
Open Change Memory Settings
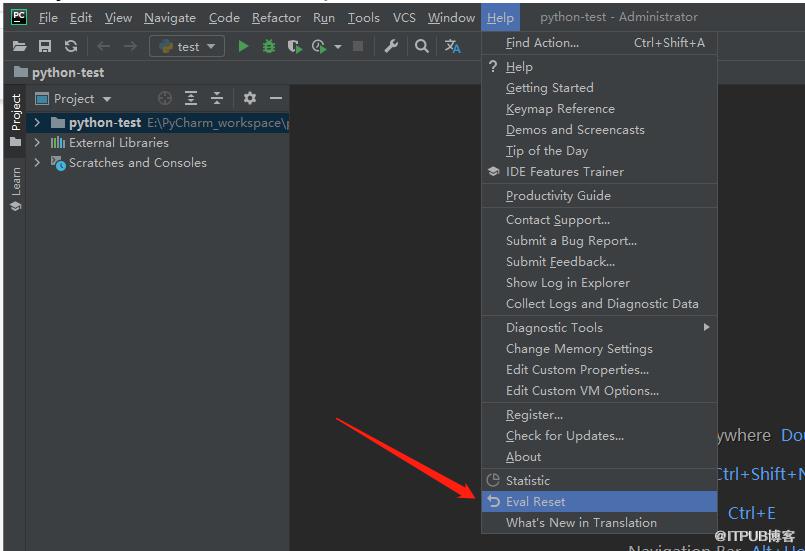click(599, 349)
